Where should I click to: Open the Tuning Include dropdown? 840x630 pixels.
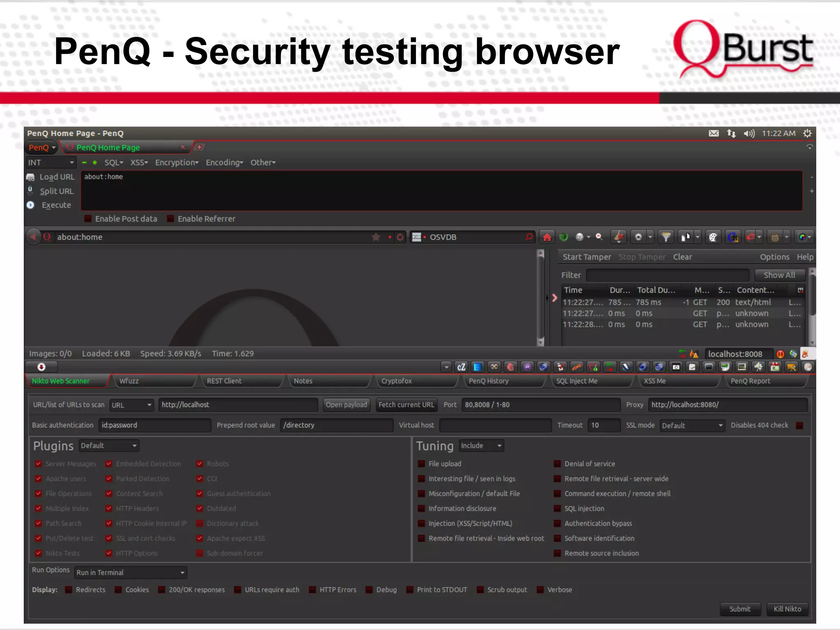[x=481, y=446]
